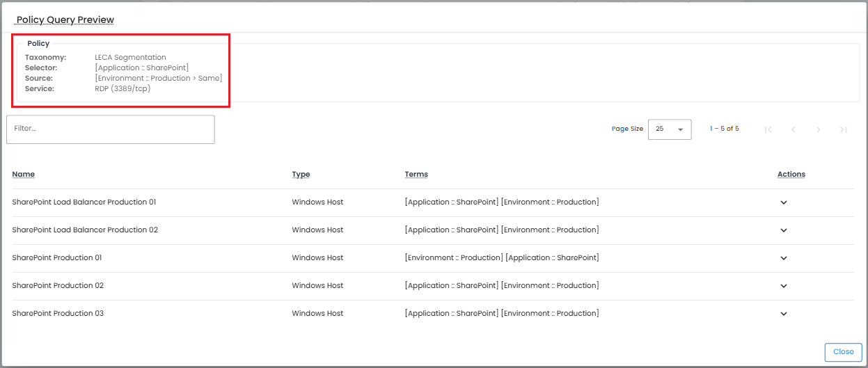Expand actions chevron for SharePoint Production 01
Image resolution: width=868 pixels, height=368 pixels.
point(783,258)
